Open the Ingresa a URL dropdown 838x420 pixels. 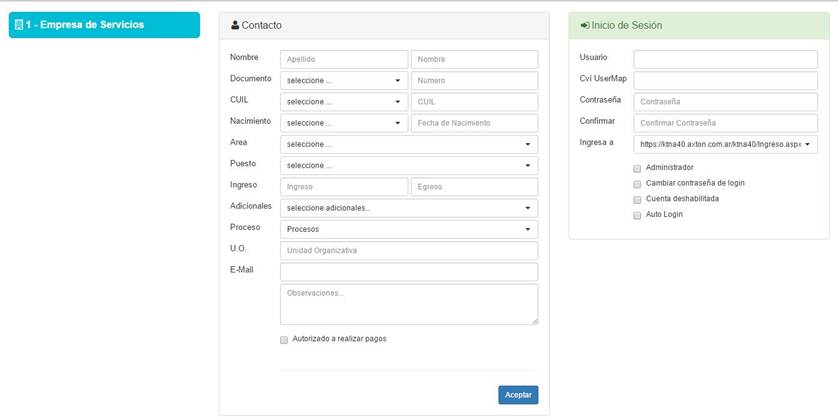pyautogui.click(x=726, y=144)
